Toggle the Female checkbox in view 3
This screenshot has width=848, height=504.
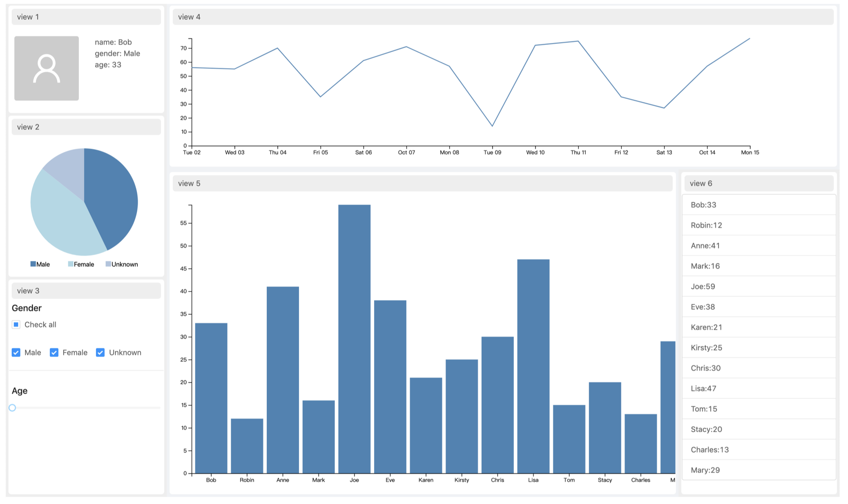[54, 352]
